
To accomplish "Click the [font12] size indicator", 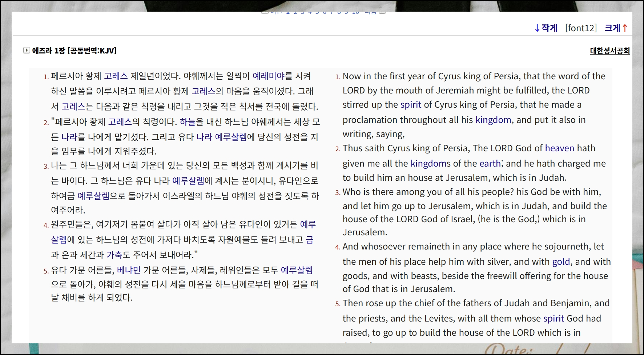I will 581,28.
